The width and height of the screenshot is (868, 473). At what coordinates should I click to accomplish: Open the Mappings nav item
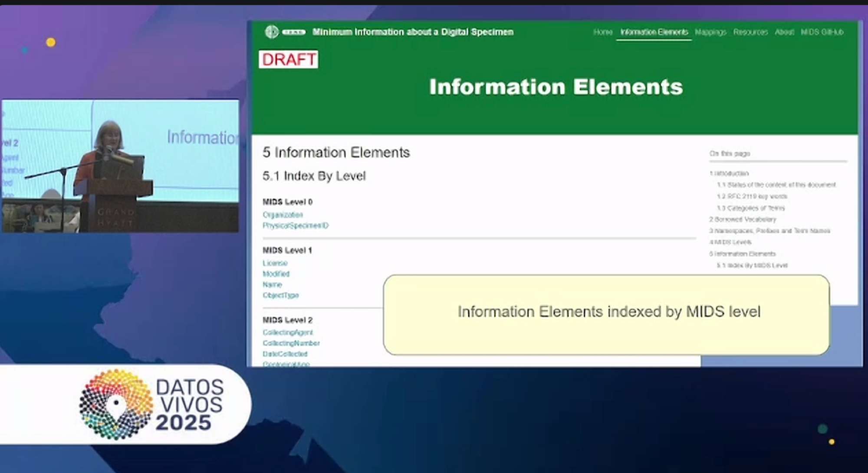tap(710, 32)
